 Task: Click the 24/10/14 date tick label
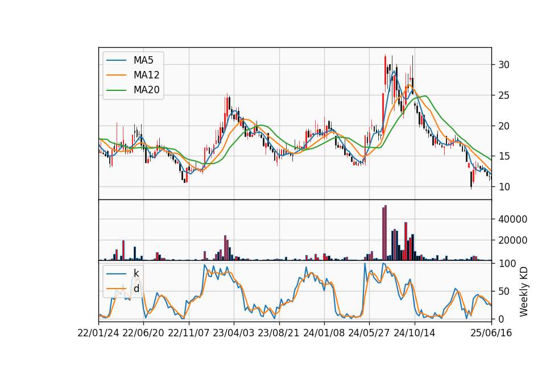click(415, 333)
